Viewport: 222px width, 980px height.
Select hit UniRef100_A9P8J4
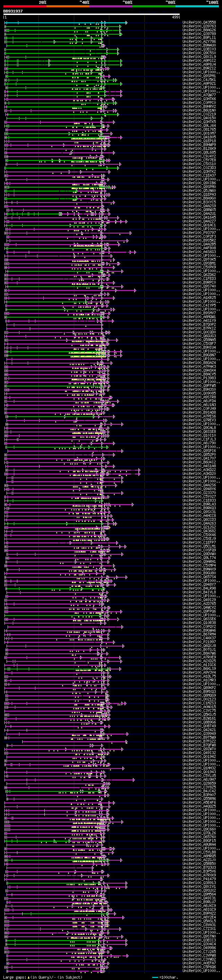(199, 64)
